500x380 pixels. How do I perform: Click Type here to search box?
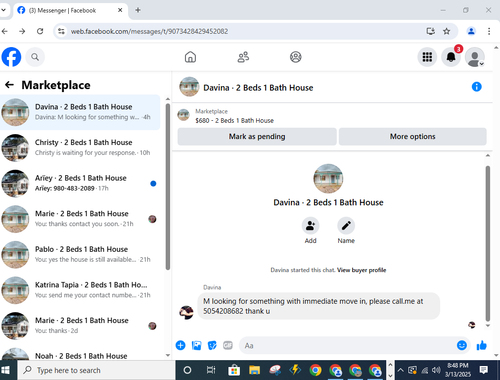97,370
